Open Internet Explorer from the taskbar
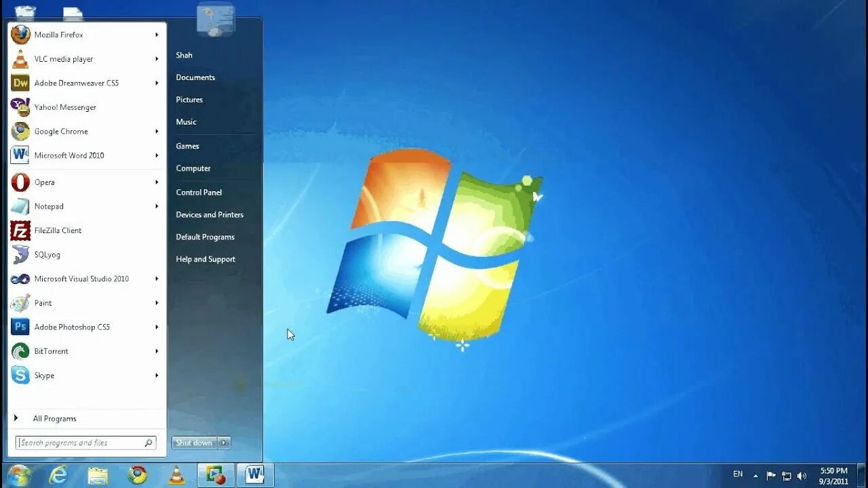This screenshot has height=488, width=868. coord(58,475)
